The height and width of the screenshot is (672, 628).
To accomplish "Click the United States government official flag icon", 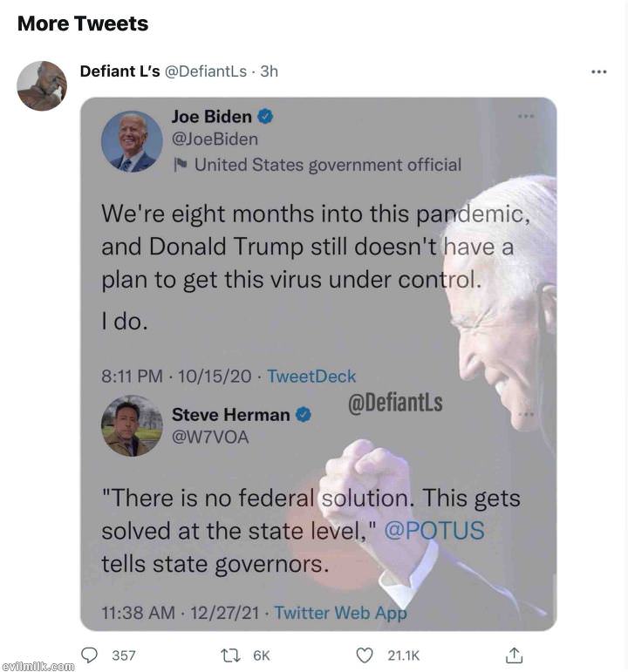I will (x=180, y=163).
